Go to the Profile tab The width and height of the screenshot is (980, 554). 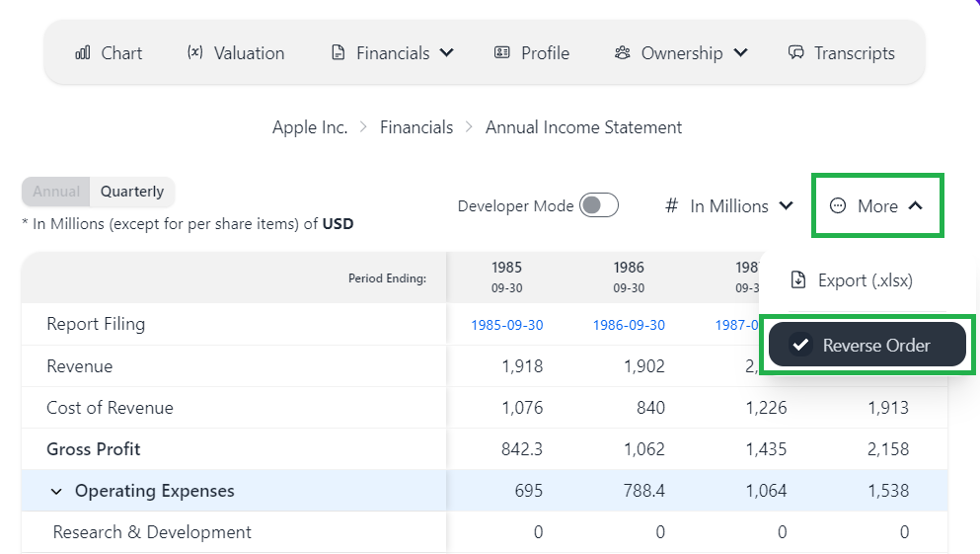tap(532, 53)
